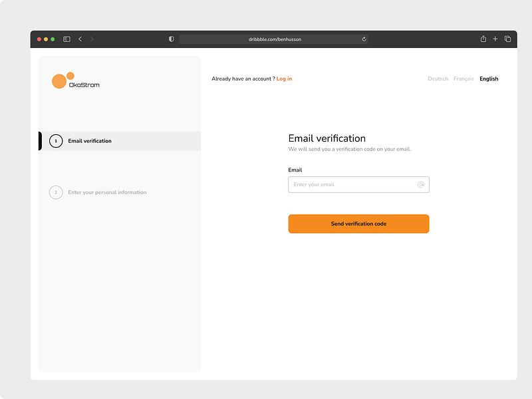This screenshot has height=399, width=532.
Task: Click the browser back navigation chevron
Action: (80, 39)
